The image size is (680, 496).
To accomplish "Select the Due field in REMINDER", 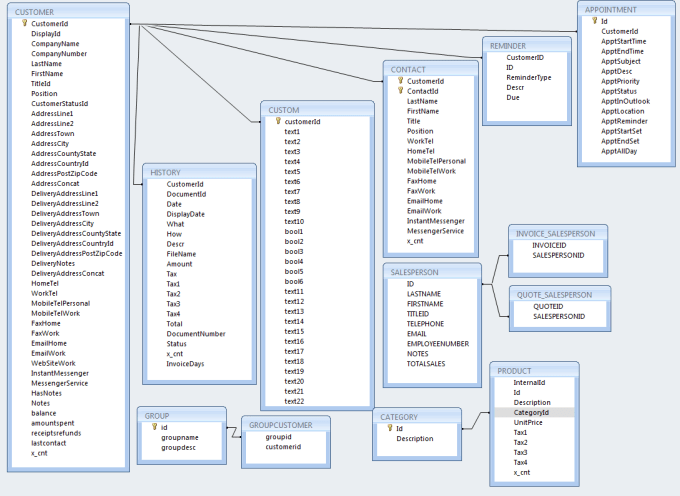I will [x=513, y=97].
